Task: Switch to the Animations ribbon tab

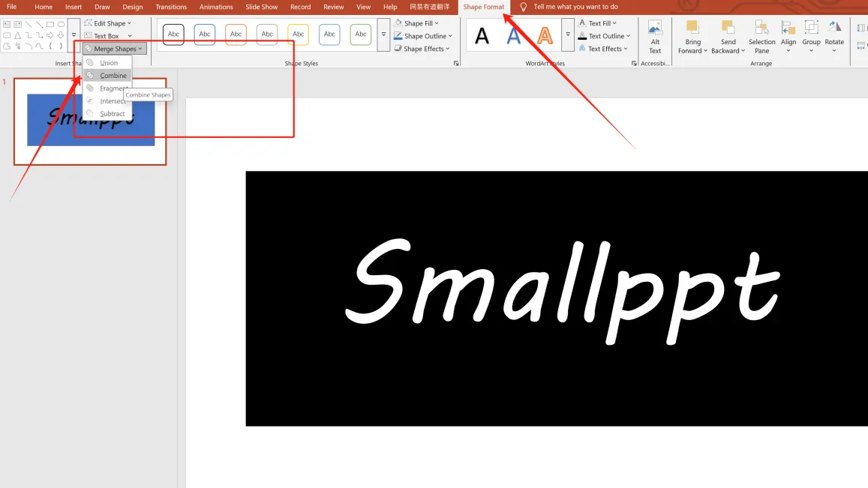Action: (x=216, y=7)
